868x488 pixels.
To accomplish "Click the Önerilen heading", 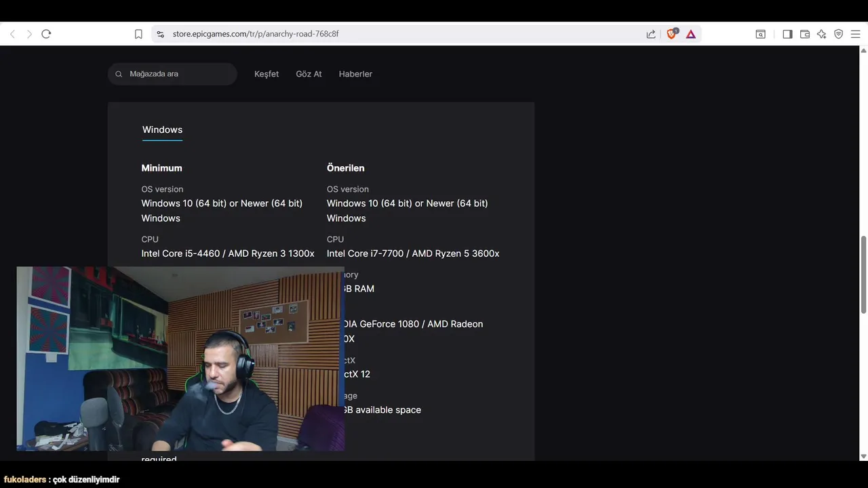I will [346, 168].
